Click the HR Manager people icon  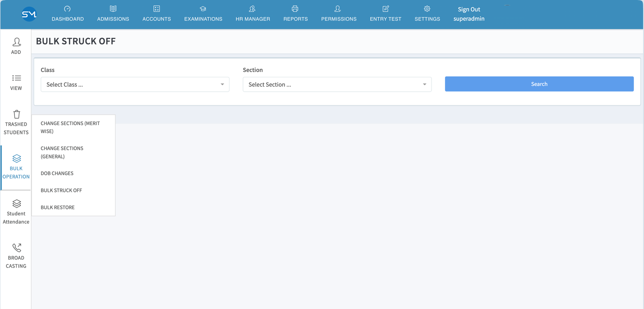pyautogui.click(x=252, y=9)
